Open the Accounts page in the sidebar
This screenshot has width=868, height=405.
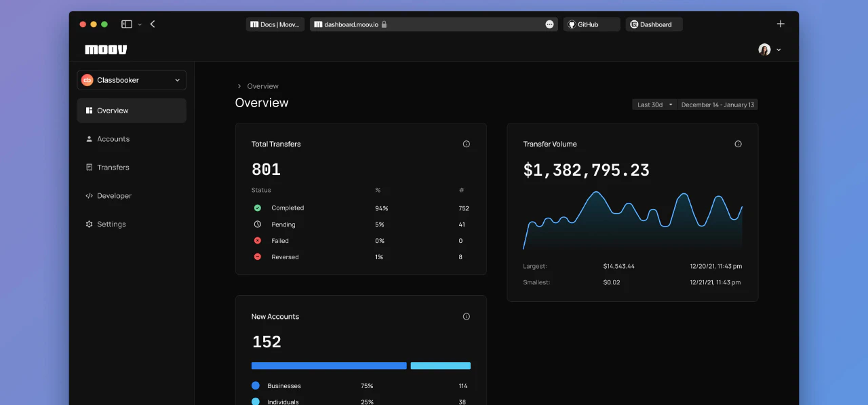[x=132, y=139]
